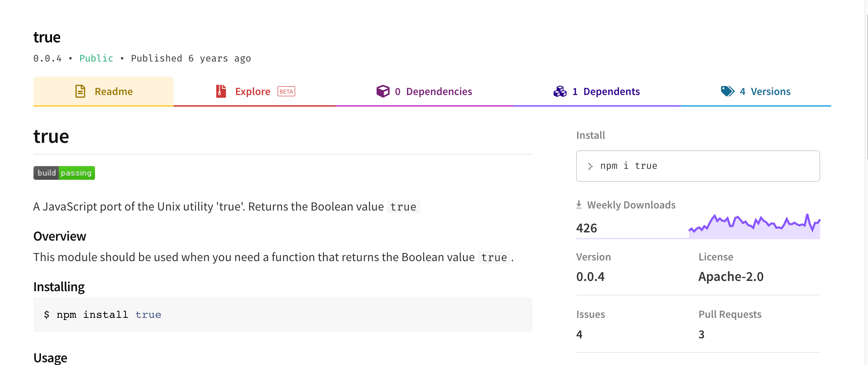868x365 pixels.
Task: Show the 1 Dependents tab
Action: [x=606, y=91]
